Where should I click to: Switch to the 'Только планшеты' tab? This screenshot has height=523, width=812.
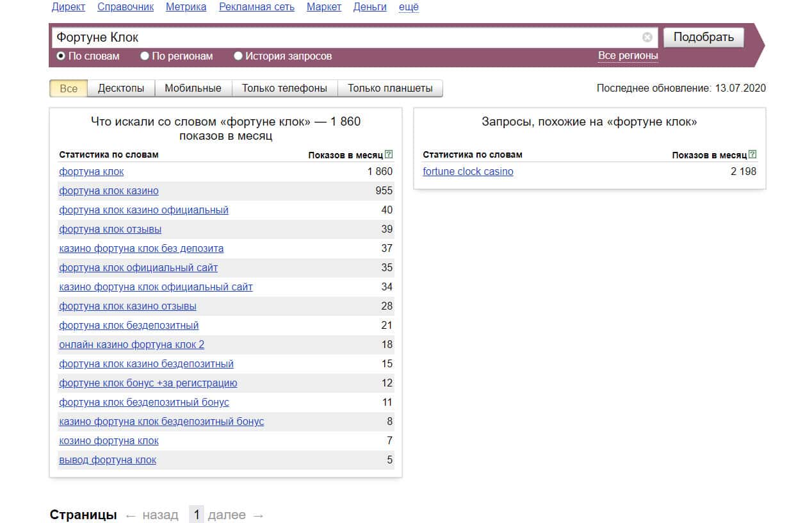click(389, 88)
